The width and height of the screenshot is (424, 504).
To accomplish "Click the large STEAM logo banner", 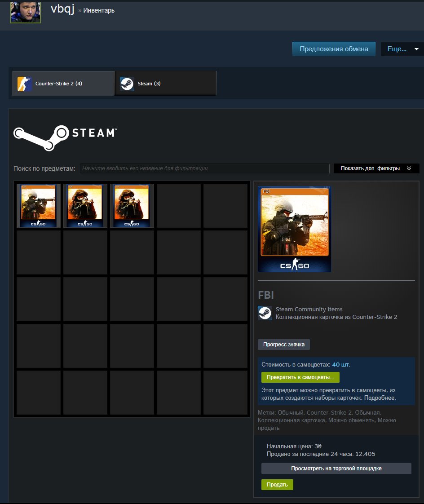I will click(x=65, y=138).
